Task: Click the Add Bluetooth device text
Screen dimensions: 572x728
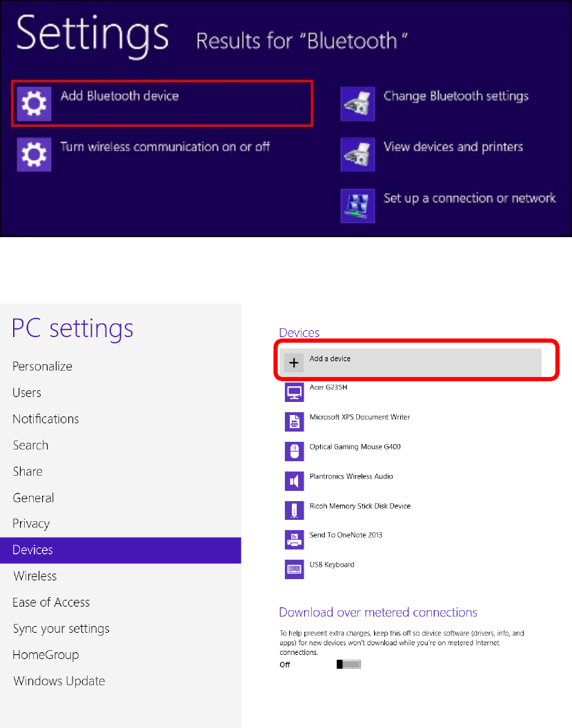Action: 119,96
